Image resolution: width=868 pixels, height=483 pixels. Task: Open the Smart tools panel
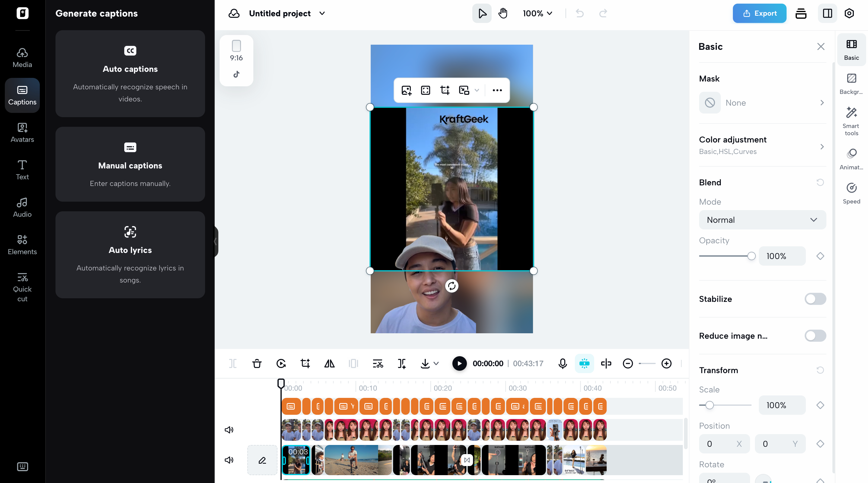(851, 121)
